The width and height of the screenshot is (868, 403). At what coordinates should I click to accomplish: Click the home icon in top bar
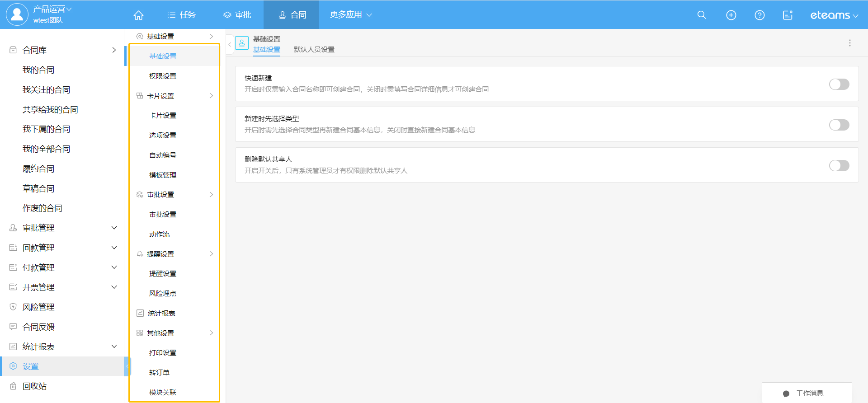tap(138, 15)
